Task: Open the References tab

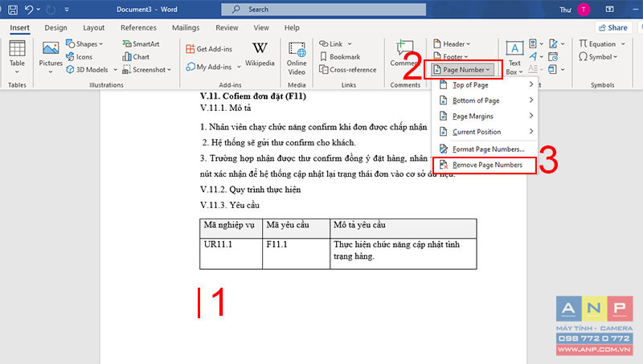Action: [138, 27]
